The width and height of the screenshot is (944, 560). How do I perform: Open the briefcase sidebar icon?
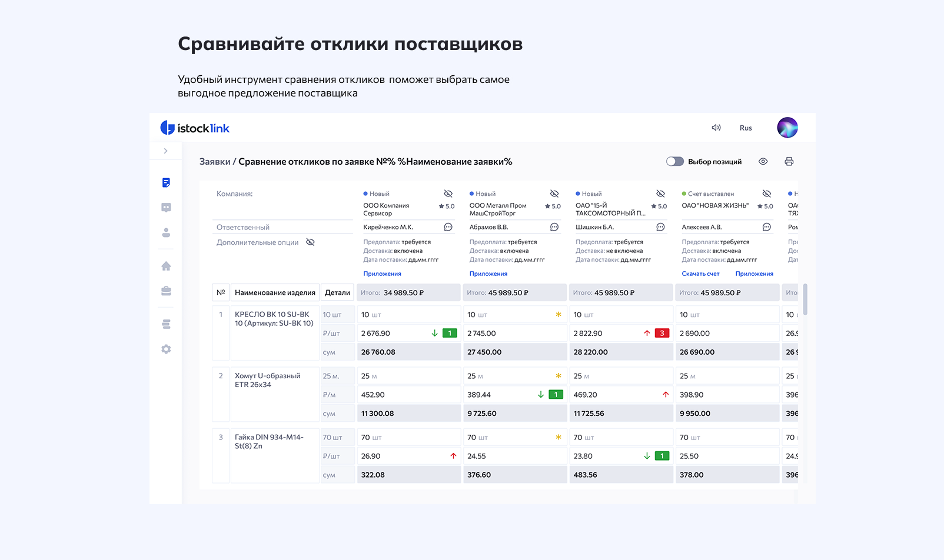(166, 291)
